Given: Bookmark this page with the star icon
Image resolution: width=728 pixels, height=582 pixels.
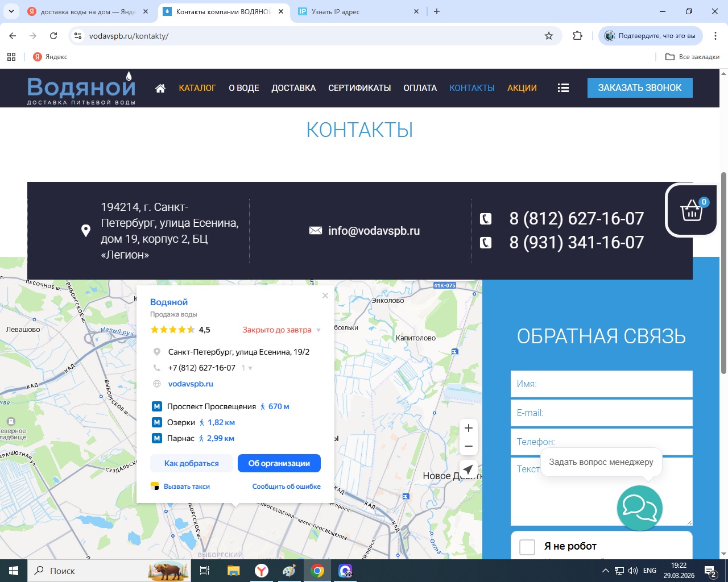Looking at the screenshot, I should 549,36.
